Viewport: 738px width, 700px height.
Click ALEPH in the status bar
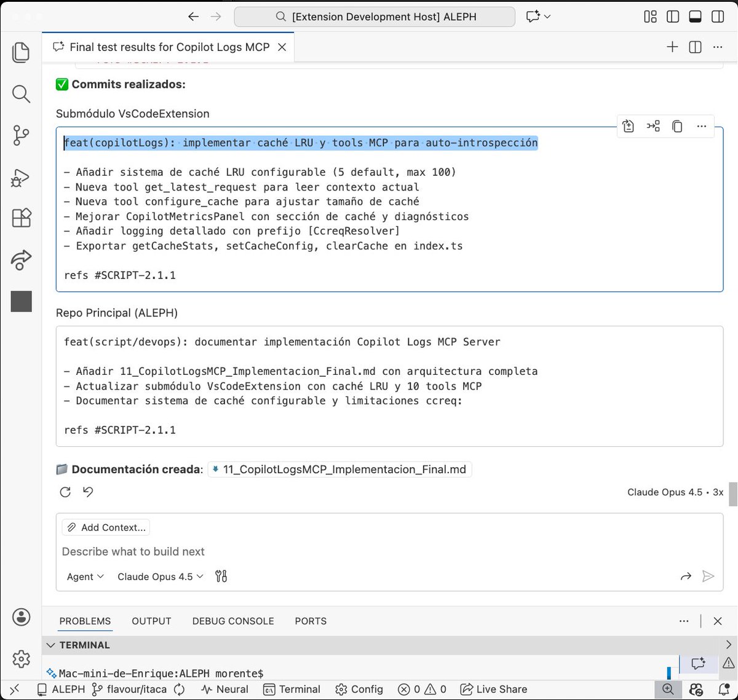click(61, 690)
